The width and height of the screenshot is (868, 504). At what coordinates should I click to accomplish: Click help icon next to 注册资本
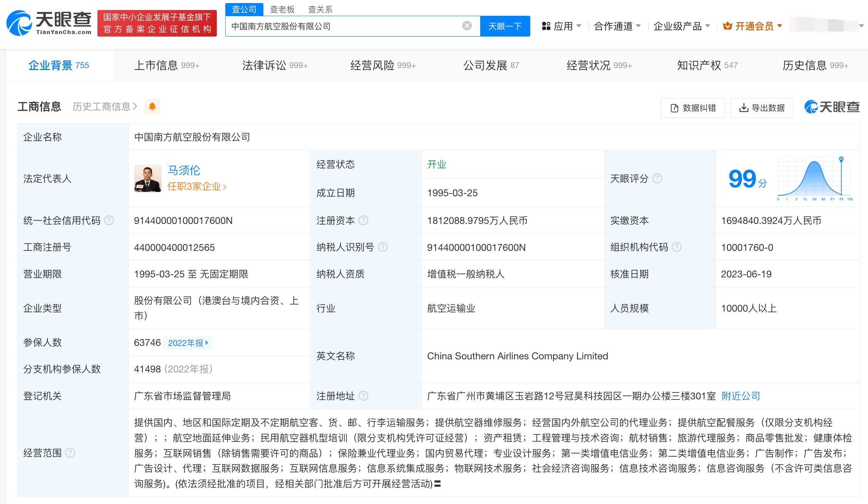tap(363, 220)
